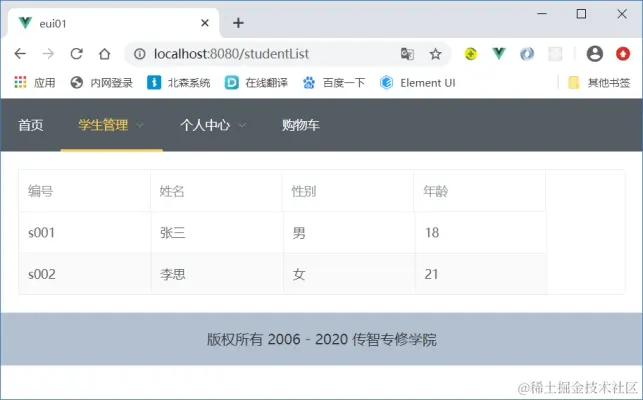Expand the 学生管理 dropdown chevron

pyautogui.click(x=140, y=125)
